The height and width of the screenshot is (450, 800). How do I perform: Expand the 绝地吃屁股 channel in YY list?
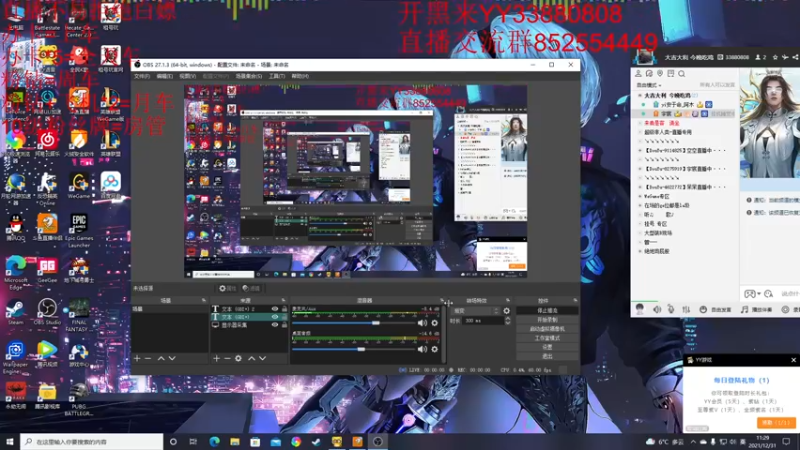(x=640, y=252)
